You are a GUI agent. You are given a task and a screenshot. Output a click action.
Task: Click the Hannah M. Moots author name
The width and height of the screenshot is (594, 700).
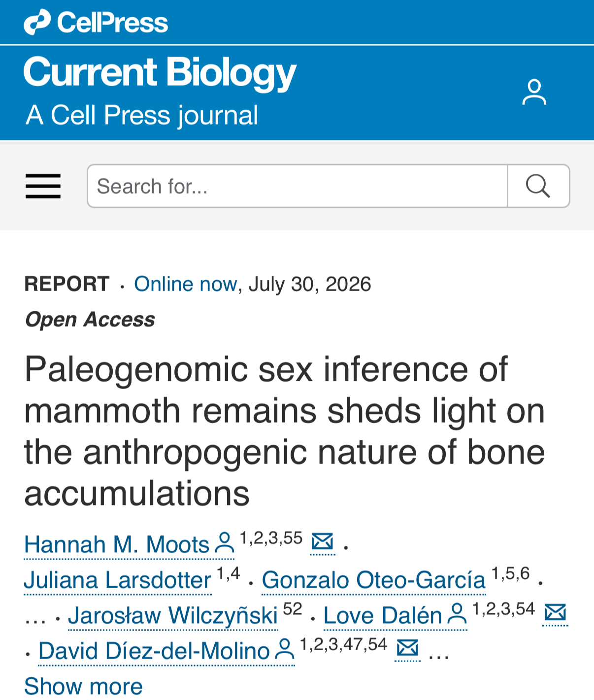click(x=117, y=544)
